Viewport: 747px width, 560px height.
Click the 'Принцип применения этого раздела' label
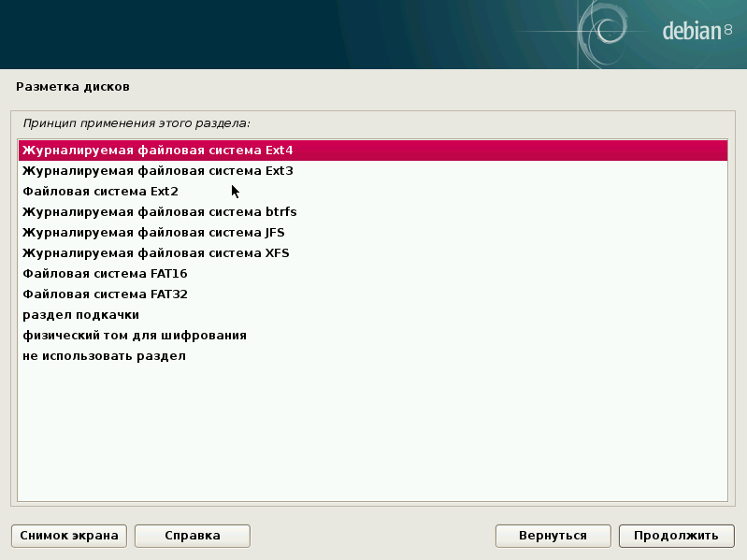(x=136, y=122)
